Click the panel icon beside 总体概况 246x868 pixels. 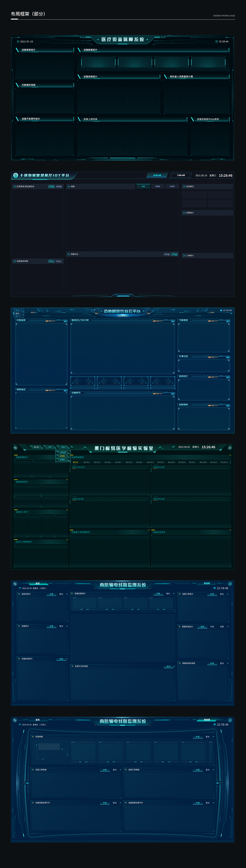(x=184, y=186)
